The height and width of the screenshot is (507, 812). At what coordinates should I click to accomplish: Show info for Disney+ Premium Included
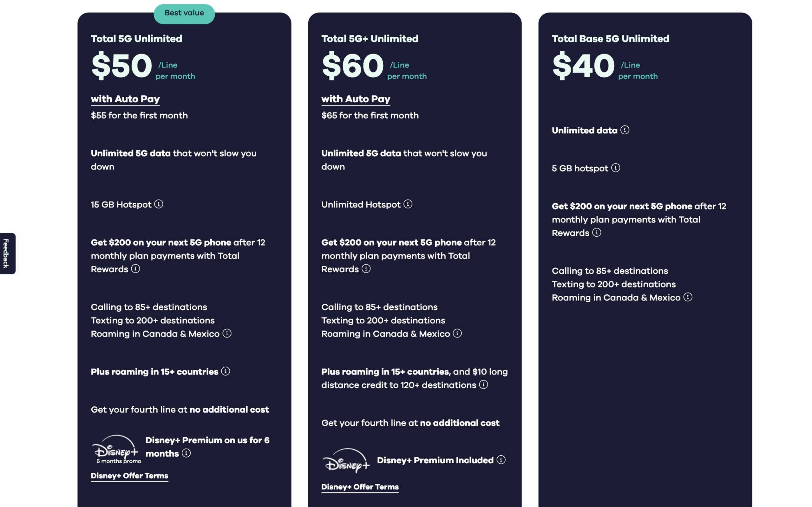(501, 460)
